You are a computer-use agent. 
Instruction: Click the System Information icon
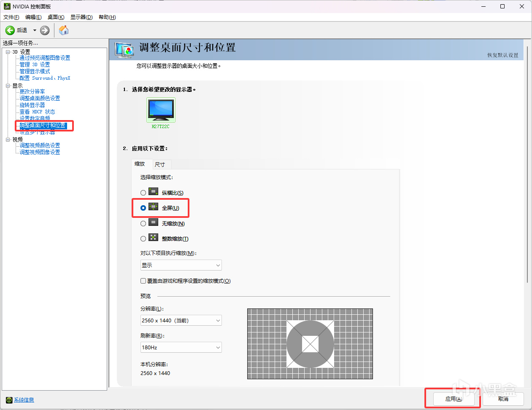tap(9, 400)
